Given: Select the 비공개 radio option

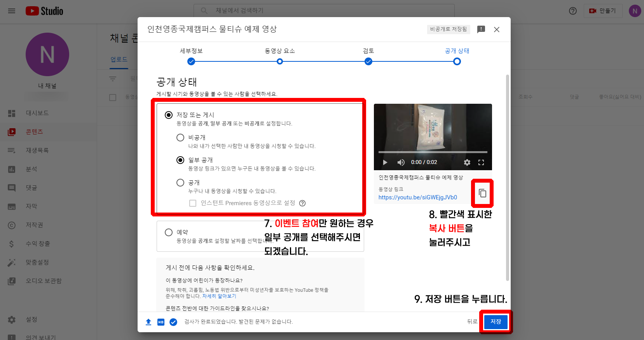Looking at the screenshot, I should [x=180, y=138].
